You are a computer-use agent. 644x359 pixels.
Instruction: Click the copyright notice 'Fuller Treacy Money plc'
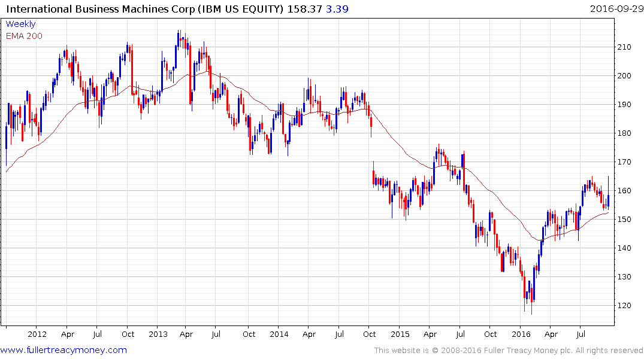(x=528, y=351)
